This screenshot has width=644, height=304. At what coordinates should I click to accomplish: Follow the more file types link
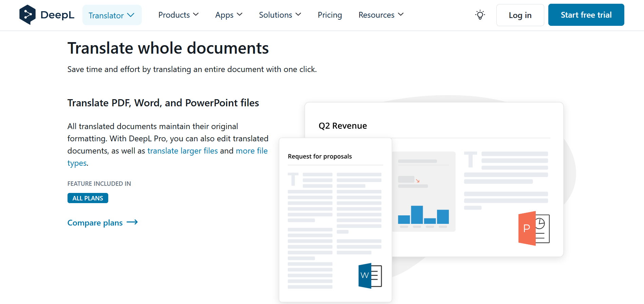(x=168, y=157)
